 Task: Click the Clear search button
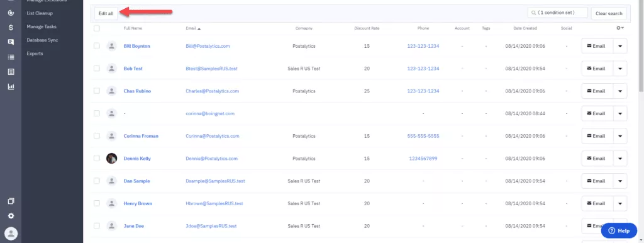click(609, 14)
